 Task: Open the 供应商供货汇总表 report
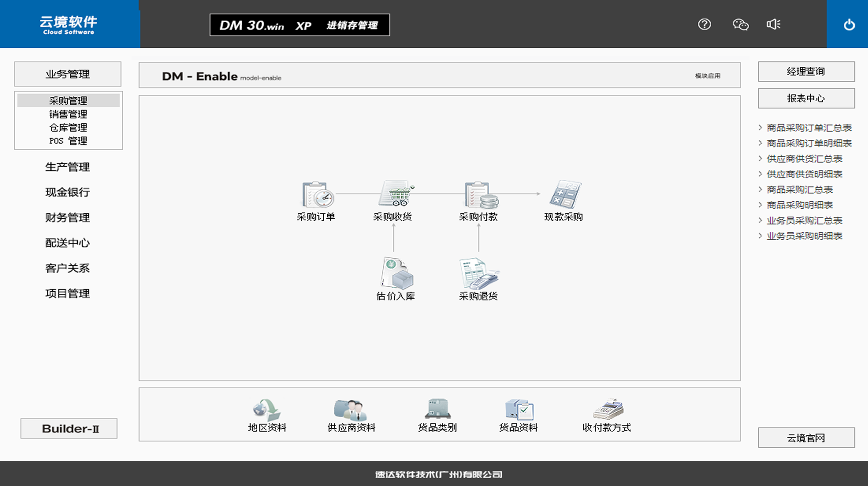[804, 159]
